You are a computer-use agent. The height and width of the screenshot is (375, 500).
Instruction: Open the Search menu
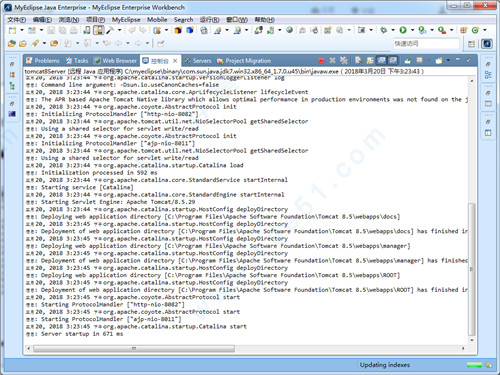183,20
